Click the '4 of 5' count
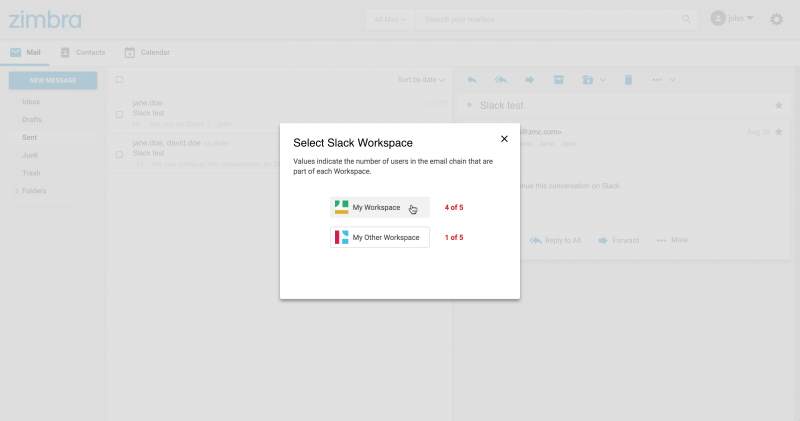 point(454,207)
